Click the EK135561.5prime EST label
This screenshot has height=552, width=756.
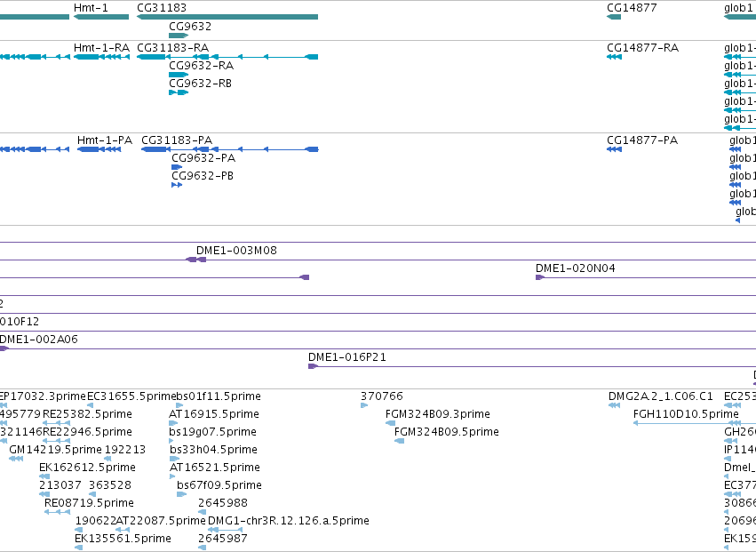click(123, 540)
